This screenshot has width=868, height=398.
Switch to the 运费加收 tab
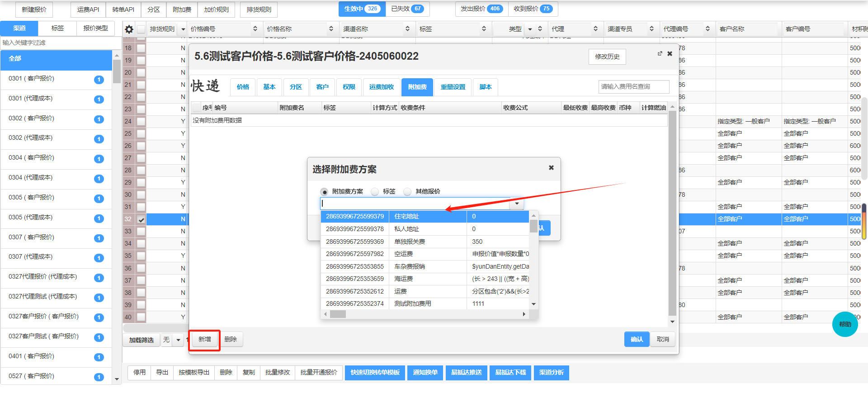(x=382, y=87)
